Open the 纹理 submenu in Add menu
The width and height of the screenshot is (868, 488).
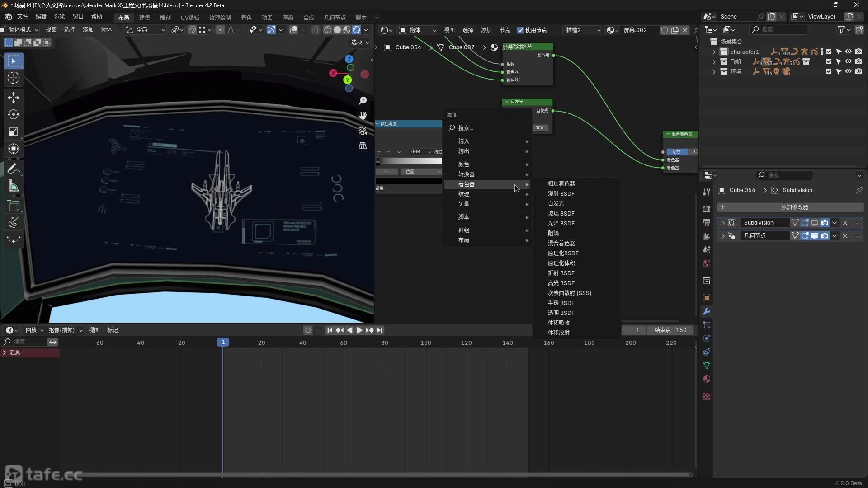pyautogui.click(x=487, y=194)
